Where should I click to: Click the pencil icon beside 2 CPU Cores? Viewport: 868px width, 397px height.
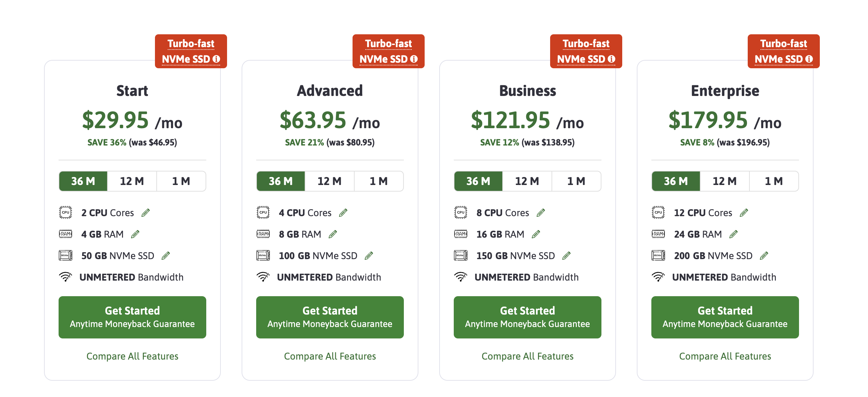coord(146,213)
